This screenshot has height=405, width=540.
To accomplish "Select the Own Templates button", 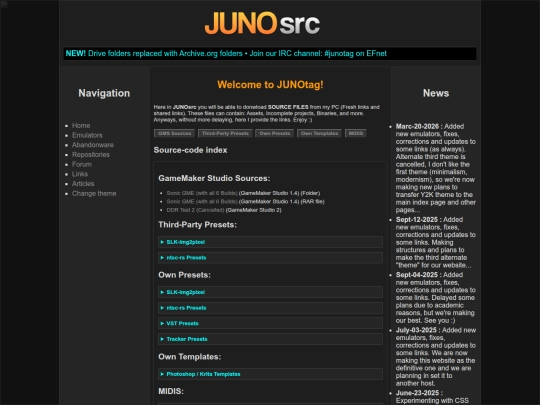I will tap(319, 133).
